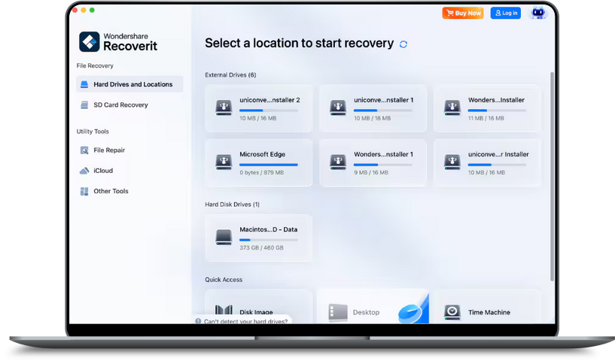Click the "Hard Disk Drives (1)" heading
The width and height of the screenshot is (615, 364).
[232, 205]
